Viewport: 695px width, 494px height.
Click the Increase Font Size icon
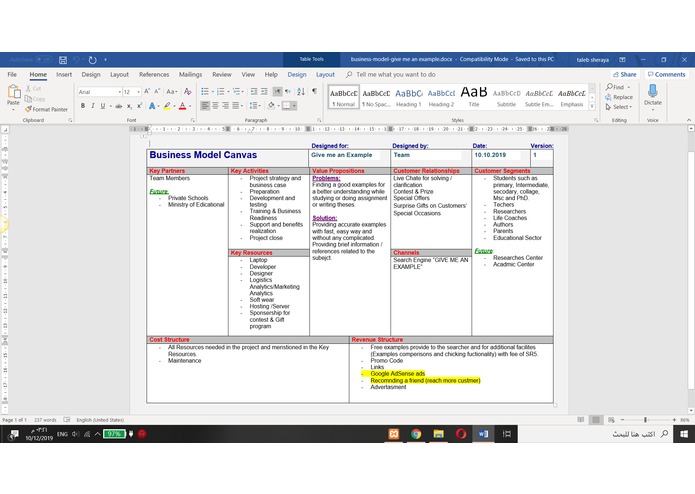coord(147,91)
